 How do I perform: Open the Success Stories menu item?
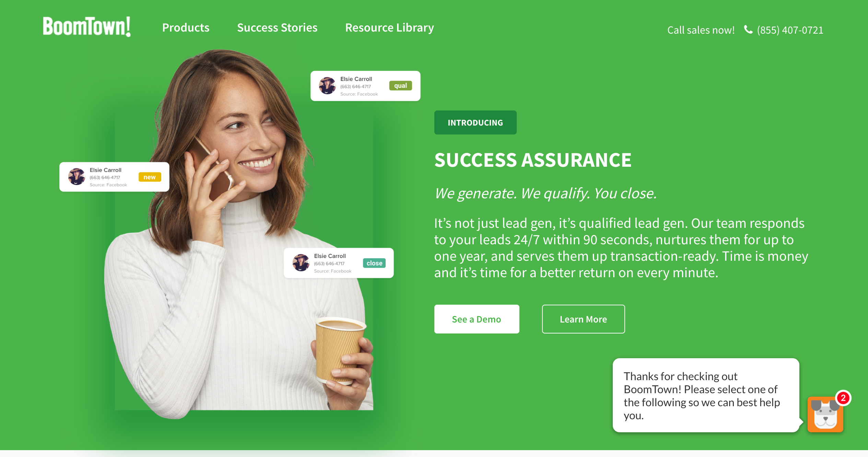(x=277, y=28)
